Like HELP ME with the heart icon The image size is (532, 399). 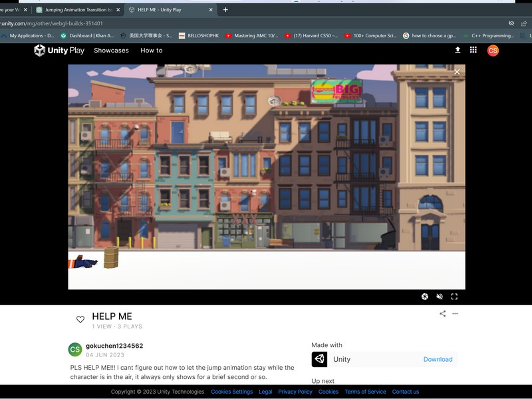click(x=80, y=319)
